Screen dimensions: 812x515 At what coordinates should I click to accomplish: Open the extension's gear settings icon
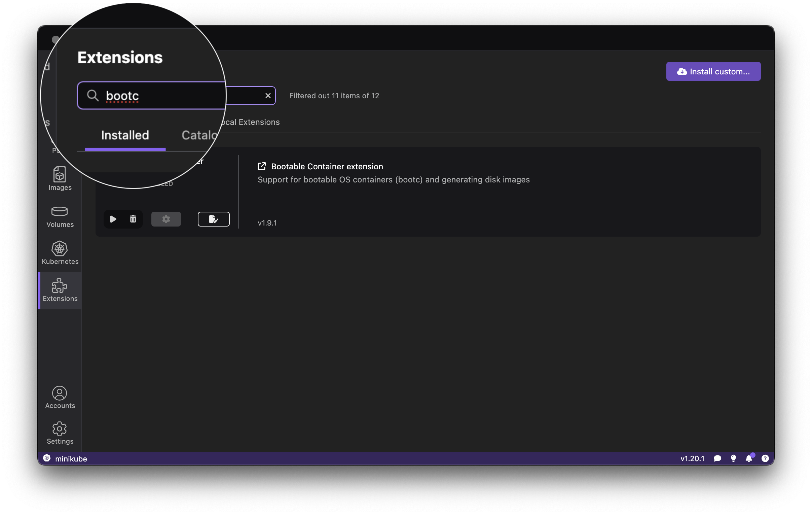pyautogui.click(x=166, y=219)
